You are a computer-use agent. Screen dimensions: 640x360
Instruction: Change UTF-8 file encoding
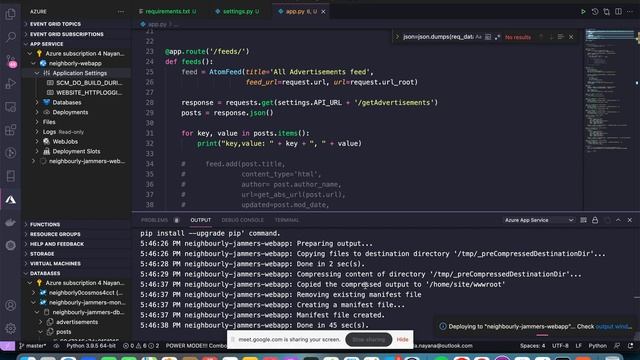coord(560,346)
